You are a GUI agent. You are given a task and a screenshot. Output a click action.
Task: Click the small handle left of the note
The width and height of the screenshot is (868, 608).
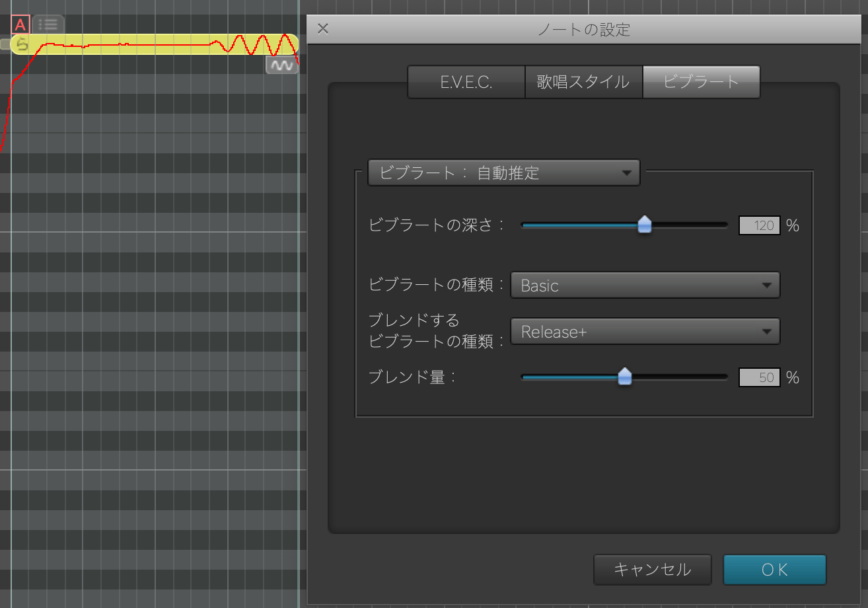point(5,44)
